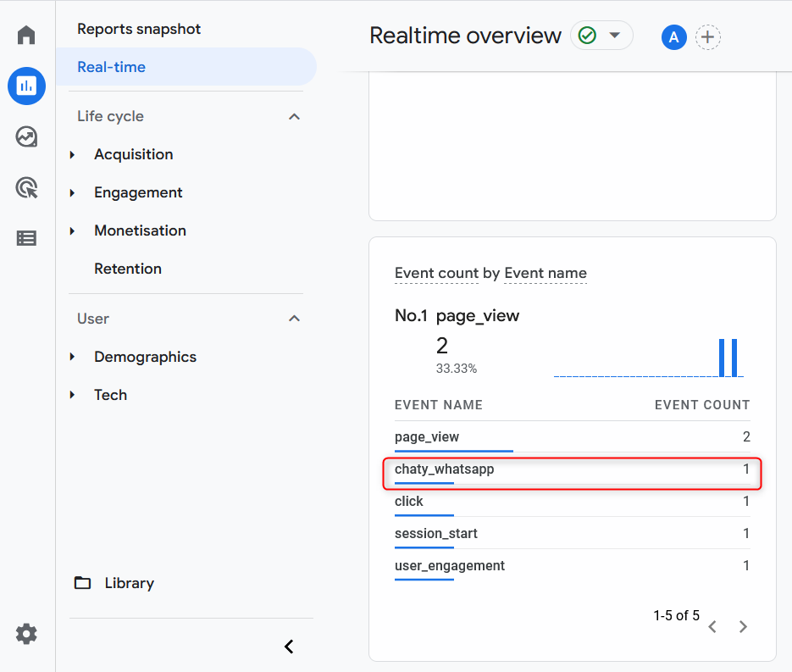This screenshot has width=792, height=672.
Task: Open Reports via bar chart icon
Action: (x=27, y=86)
